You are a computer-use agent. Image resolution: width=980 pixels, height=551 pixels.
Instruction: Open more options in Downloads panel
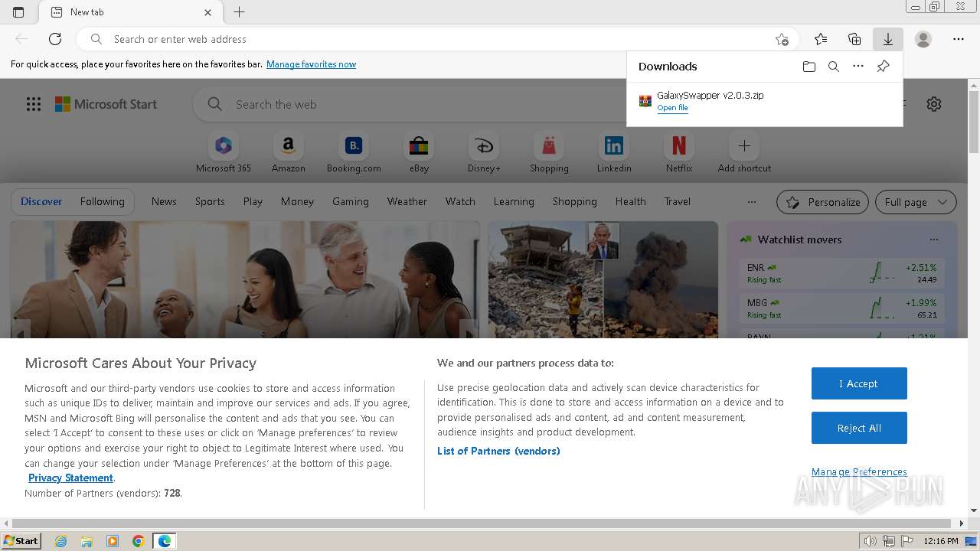(x=858, y=67)
